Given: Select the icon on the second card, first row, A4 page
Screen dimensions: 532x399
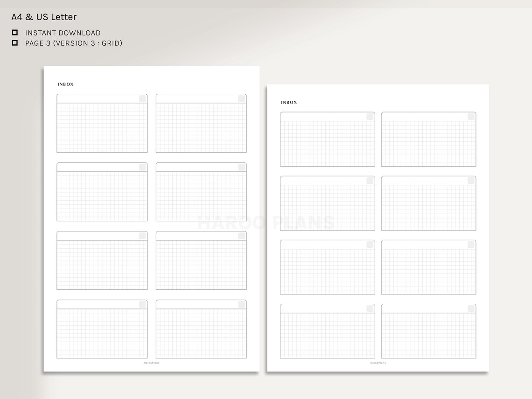Looking at the screenshot, I should (241, 98).
